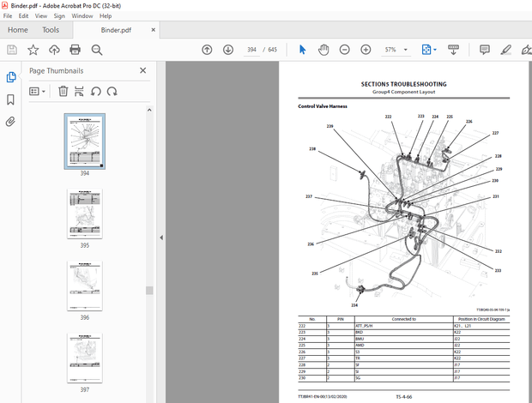Click the thumbnails scrollbar handle
Viewport: 532px width, 403px height.
149,291
